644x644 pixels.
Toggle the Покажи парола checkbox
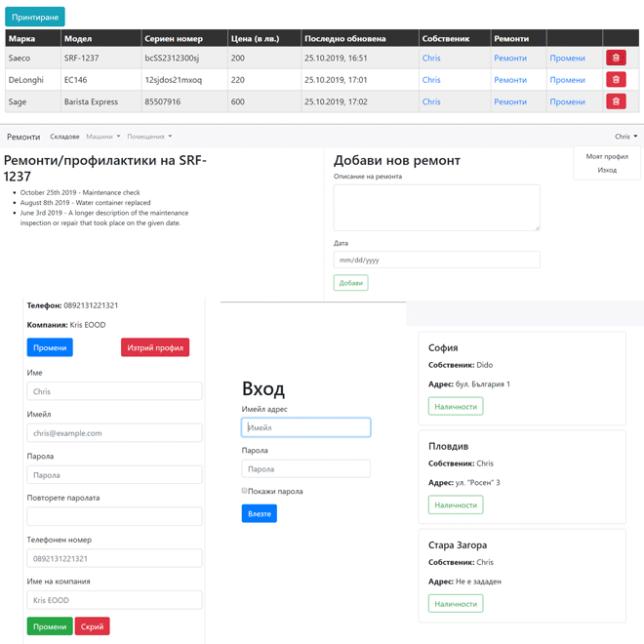[244, 491]
